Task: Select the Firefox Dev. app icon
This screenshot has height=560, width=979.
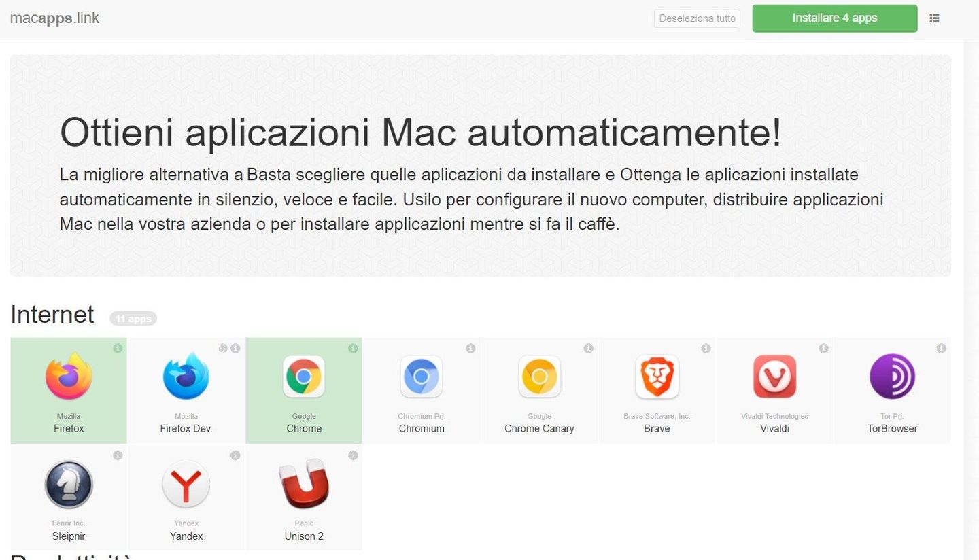Action: click(186, 376)
